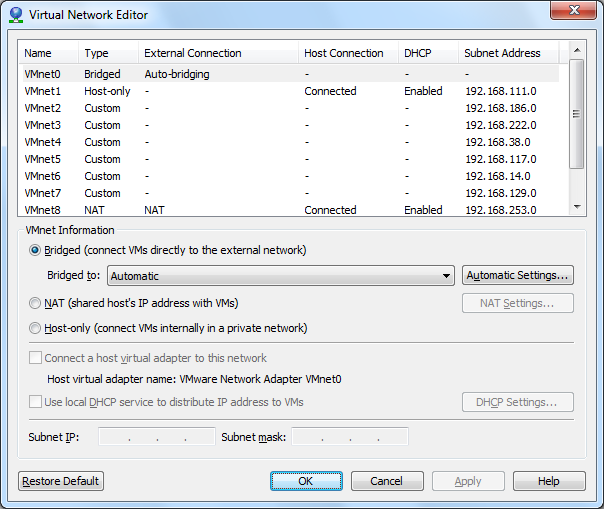Image resolution: width=604 pixels, height=509 pixels.
Task: Click the Auto-bridging cell of VMnet0
Action: coord(177,74)
